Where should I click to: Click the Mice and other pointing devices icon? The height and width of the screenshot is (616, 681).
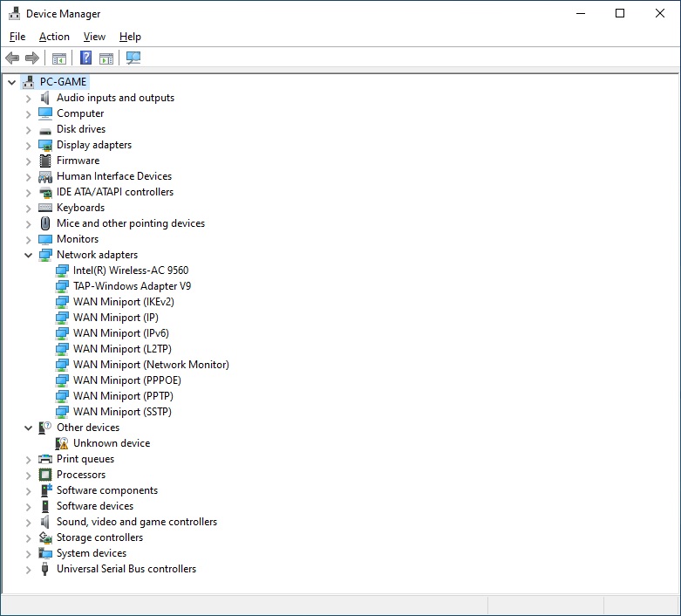[x=45, y=223]
